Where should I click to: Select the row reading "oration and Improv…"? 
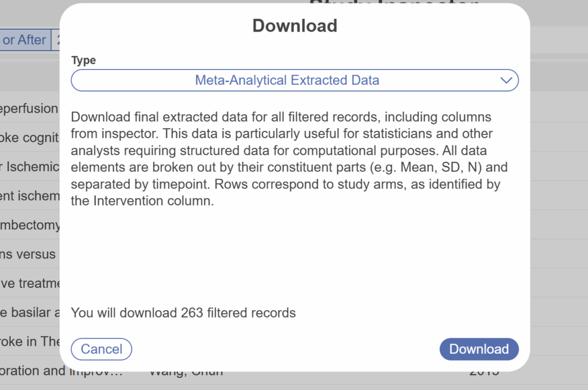pos(57,371)
